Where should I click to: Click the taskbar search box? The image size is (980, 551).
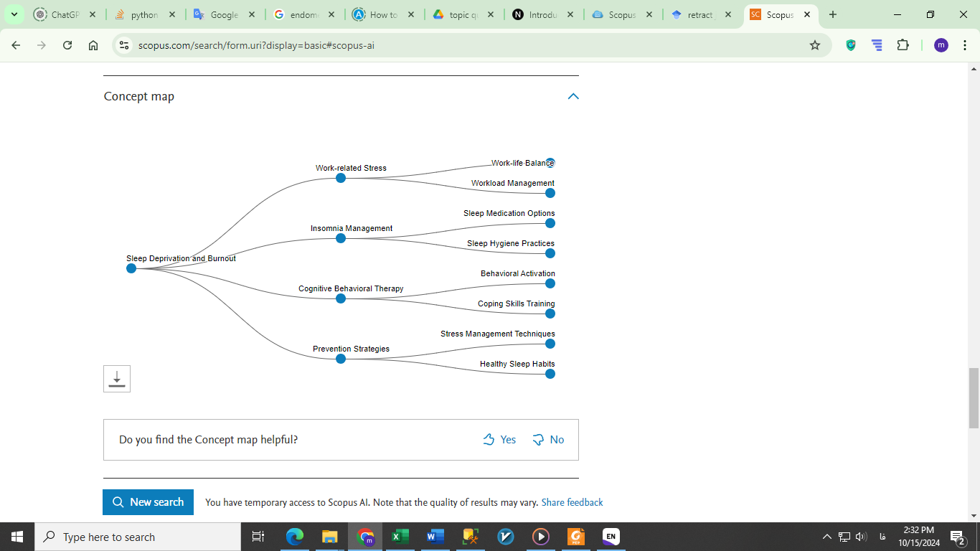(138, 537)
